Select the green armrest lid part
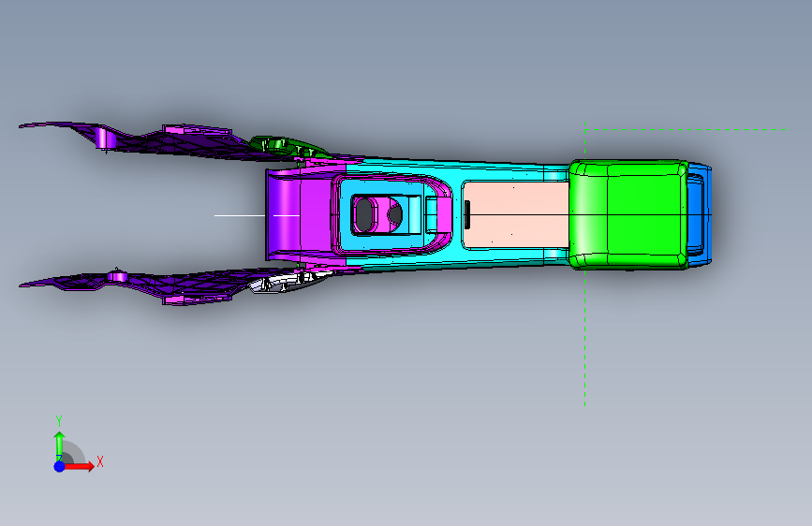812x526 pixels. coord(628,215)
